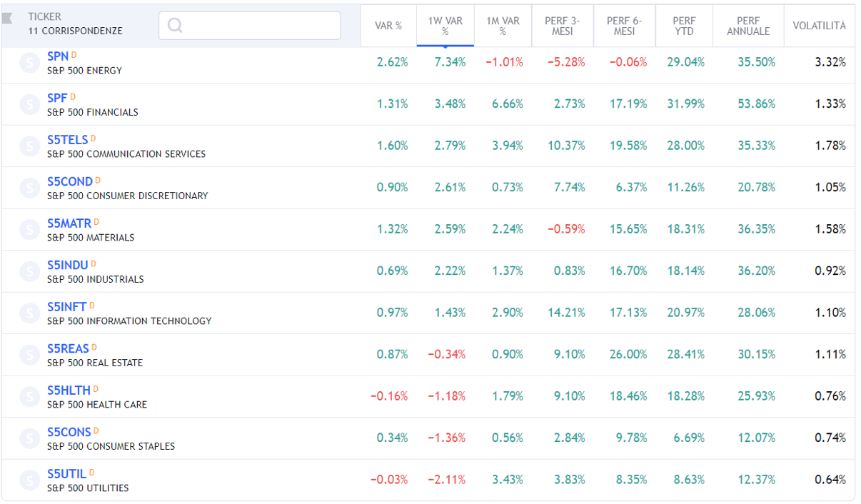Open the S5REAS ticker link
The image size is (861, 504).
[69, 348]
